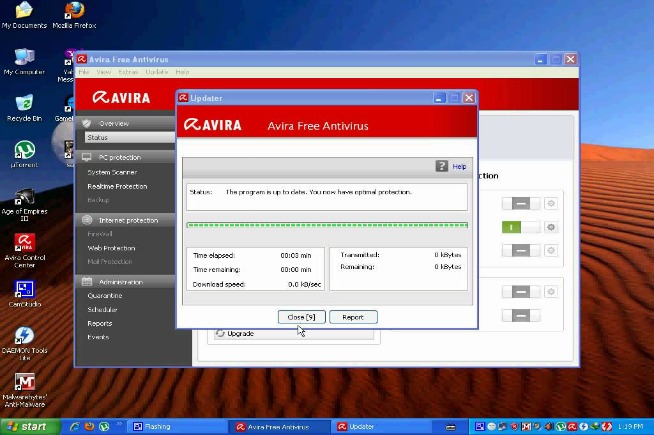
Task: Launch Firefox from quick launch bar
Action: [x=89, y=427]
